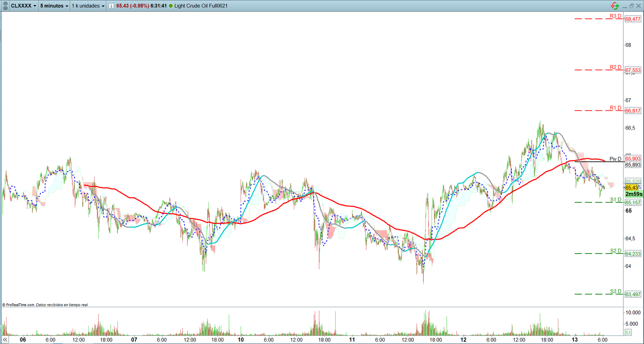This screenshot has width=644, height=344.
Task: Click the instrument info icon
Action: (111, 6)
